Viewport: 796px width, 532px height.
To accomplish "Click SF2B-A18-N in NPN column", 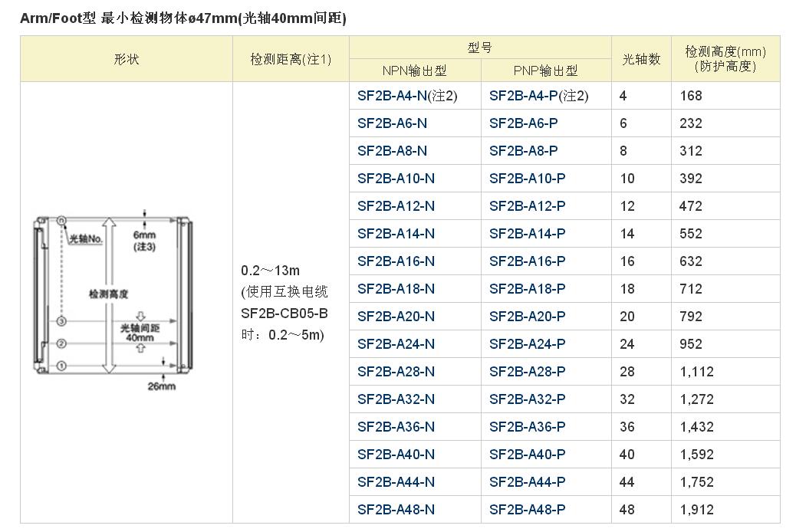I will tap(396, 289).
